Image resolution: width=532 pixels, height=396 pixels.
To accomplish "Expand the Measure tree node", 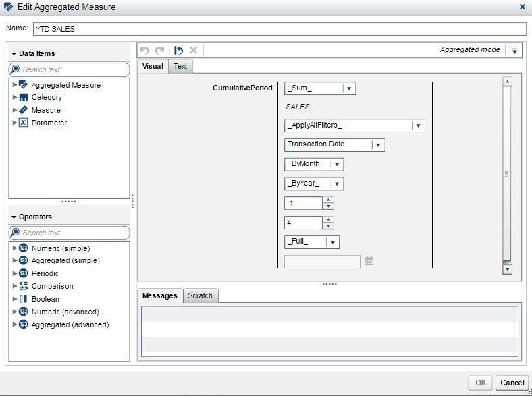I will coord(15,110).
